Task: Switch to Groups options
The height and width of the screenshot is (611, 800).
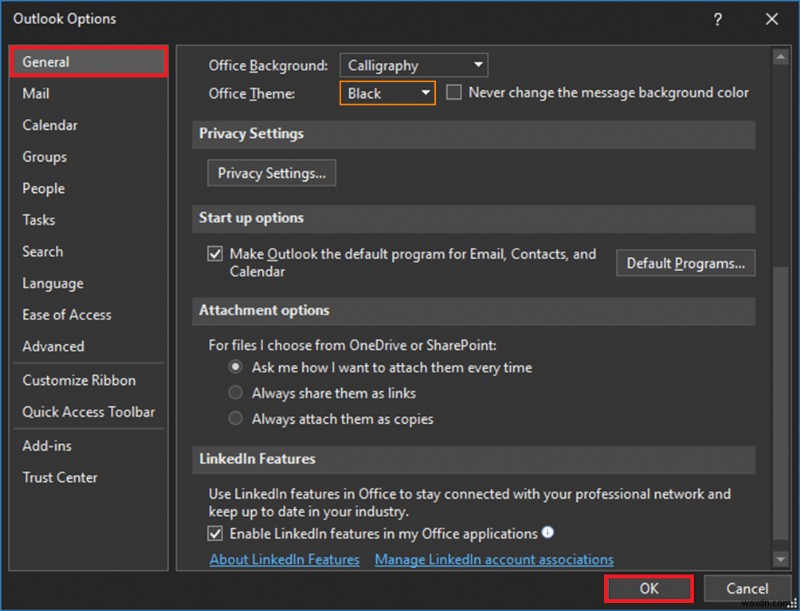Action: coord(89,157)
